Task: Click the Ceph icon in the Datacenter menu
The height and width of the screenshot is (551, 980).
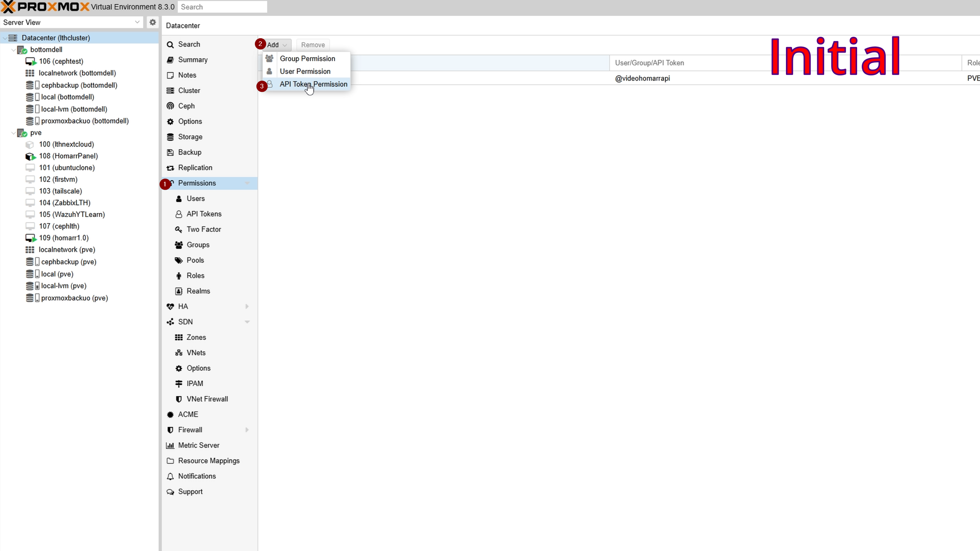Action: coord(170,106)
